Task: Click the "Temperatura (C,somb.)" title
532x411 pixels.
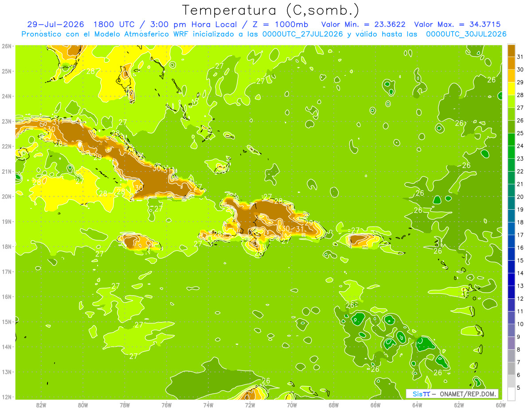Action: tap(270, 11)
